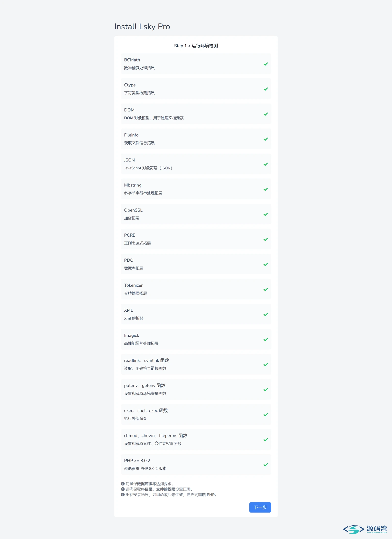Select the Mbstring requirement row
The image size is (392, 539).
pyautogui.click(x=196, y=189)
